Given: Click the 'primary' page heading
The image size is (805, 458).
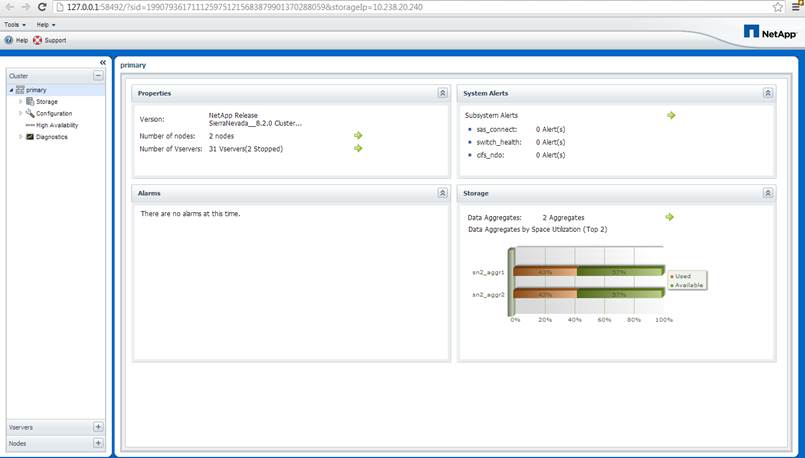Looking at the screenshot, I should pos(133,65).
